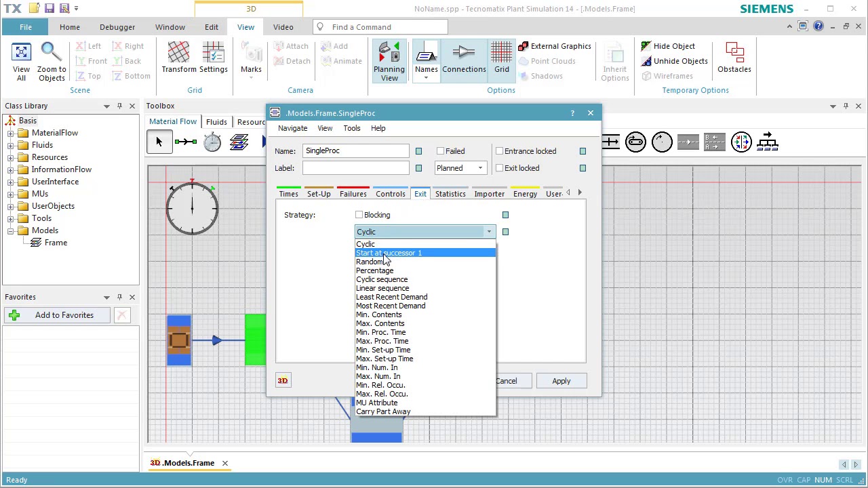868x488 pixels.
Task: Click the Label input field
Action: coord(356,168)
